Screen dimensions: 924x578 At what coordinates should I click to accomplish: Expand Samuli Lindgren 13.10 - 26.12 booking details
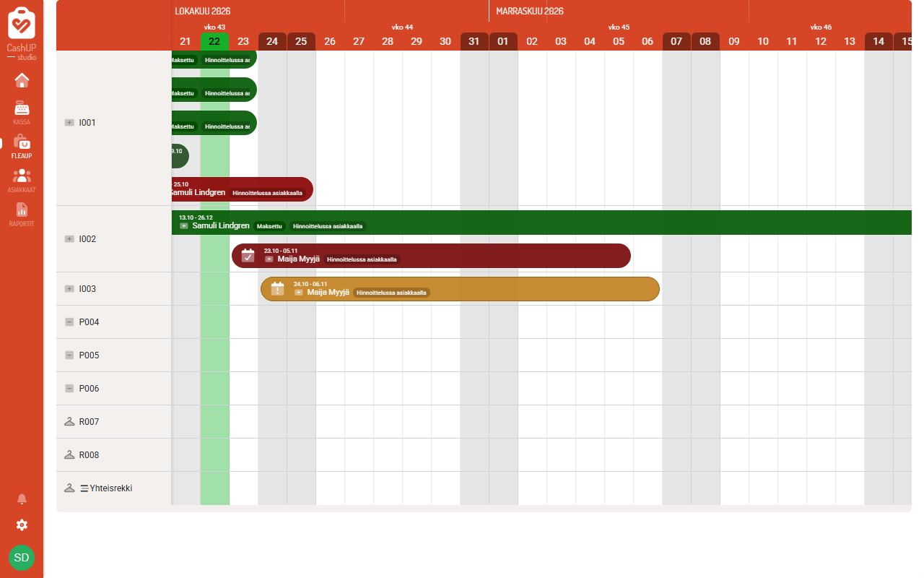click(184, 226)
